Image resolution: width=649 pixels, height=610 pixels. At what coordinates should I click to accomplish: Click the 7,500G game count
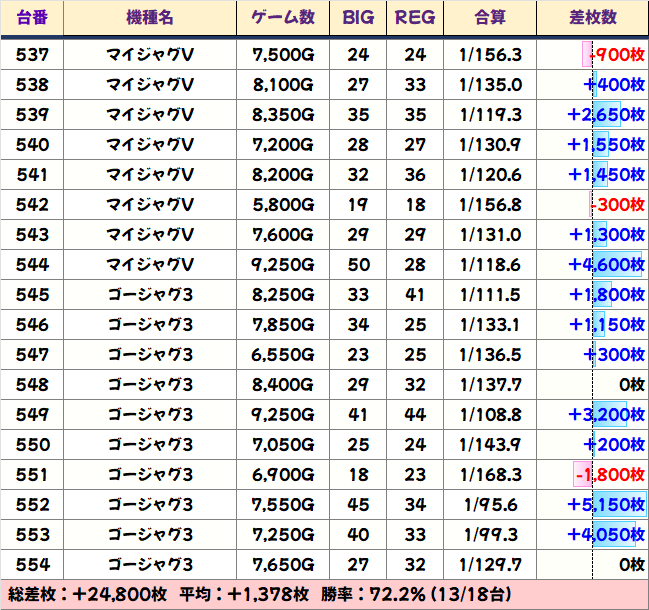coord(283,55)
